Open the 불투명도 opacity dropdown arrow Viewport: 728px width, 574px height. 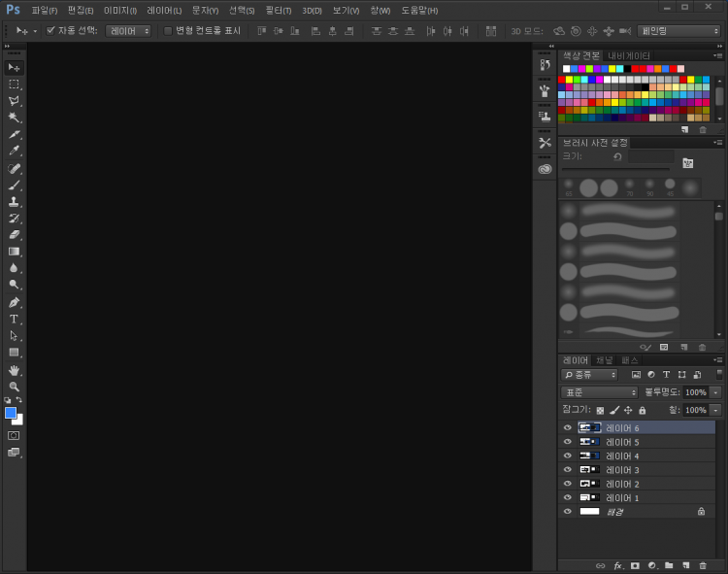click(x=715, y=392)
